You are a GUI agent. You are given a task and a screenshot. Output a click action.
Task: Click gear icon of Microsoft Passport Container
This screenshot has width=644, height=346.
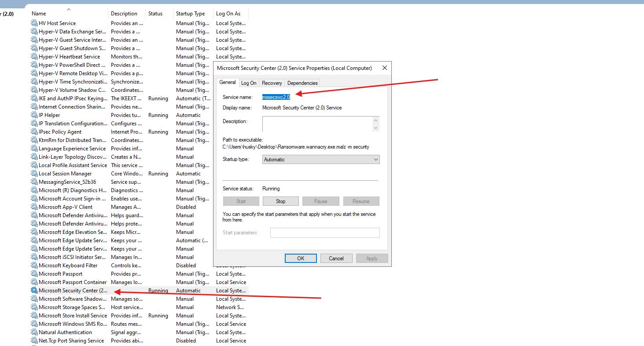34,282
